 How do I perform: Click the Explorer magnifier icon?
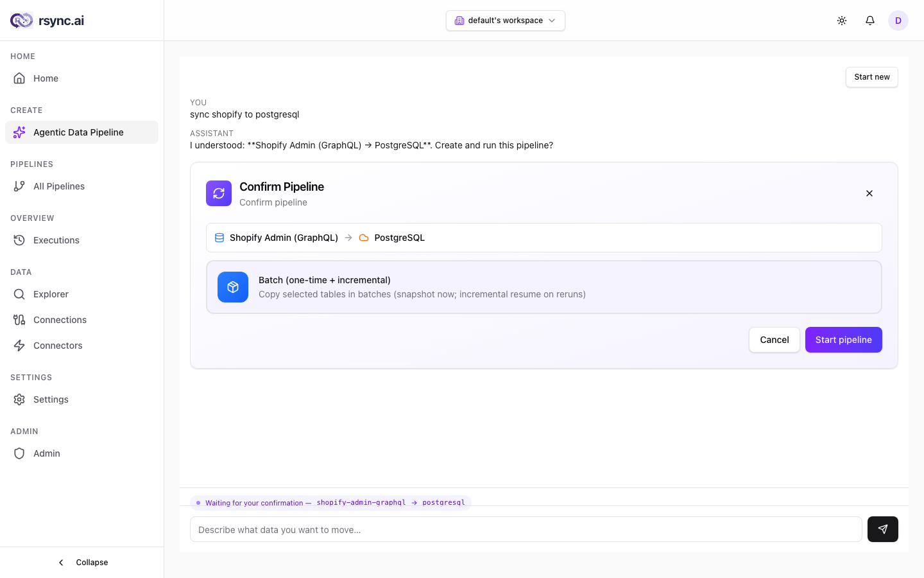[19, 294]
